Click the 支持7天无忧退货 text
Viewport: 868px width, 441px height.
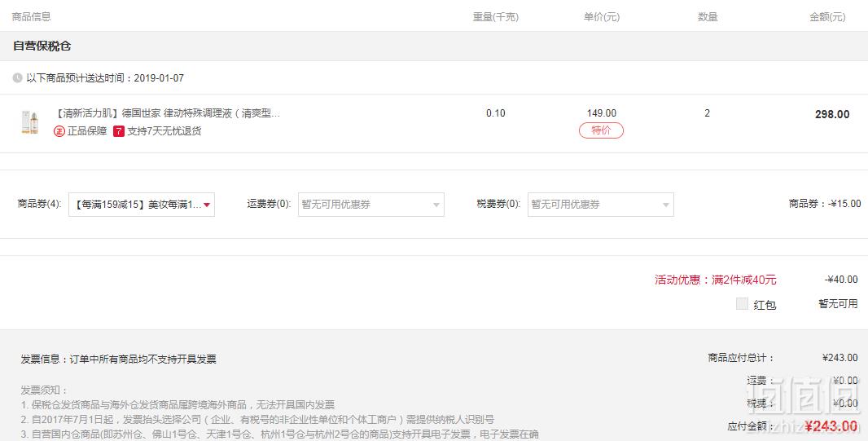[164, 131]
